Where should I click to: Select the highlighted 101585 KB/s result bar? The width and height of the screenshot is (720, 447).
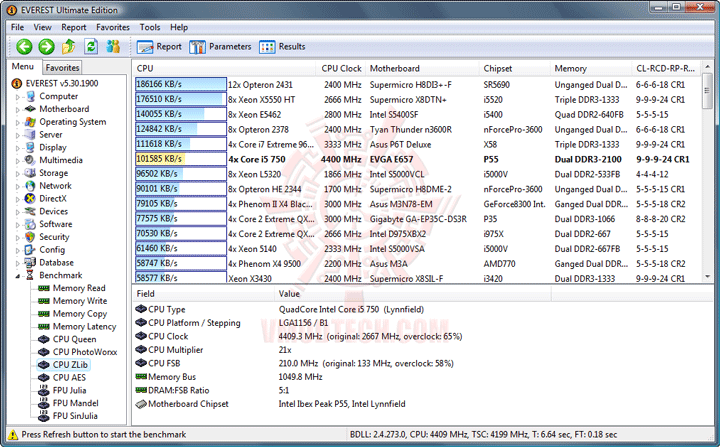181,159
